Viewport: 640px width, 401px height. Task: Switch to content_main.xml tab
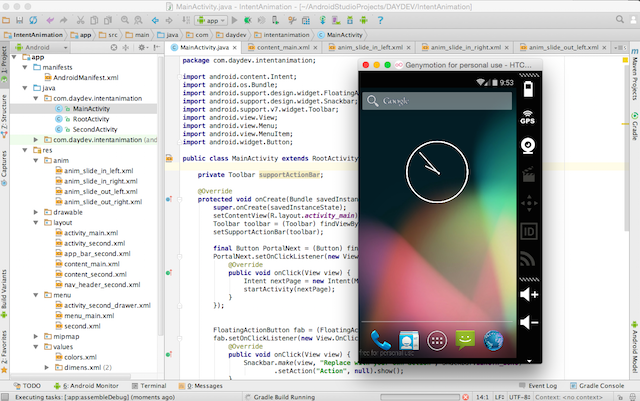pyautogui.click(x=283, y=47)
